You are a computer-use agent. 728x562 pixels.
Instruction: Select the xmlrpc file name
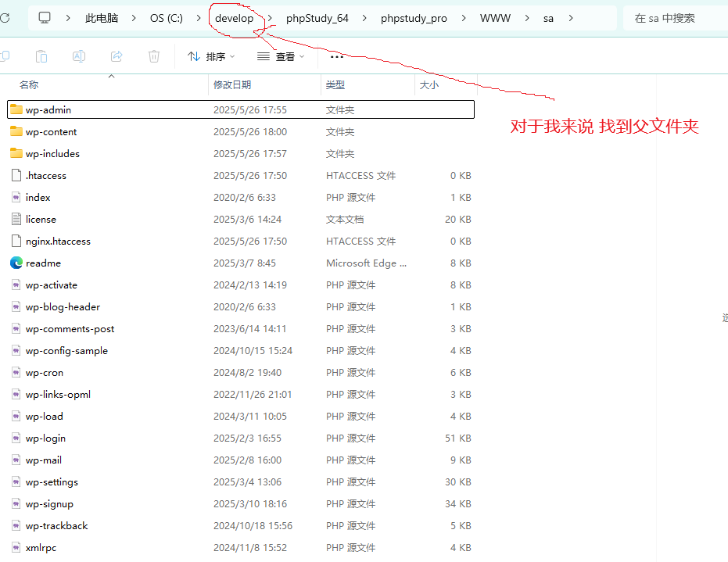click(x=41, y=548)
